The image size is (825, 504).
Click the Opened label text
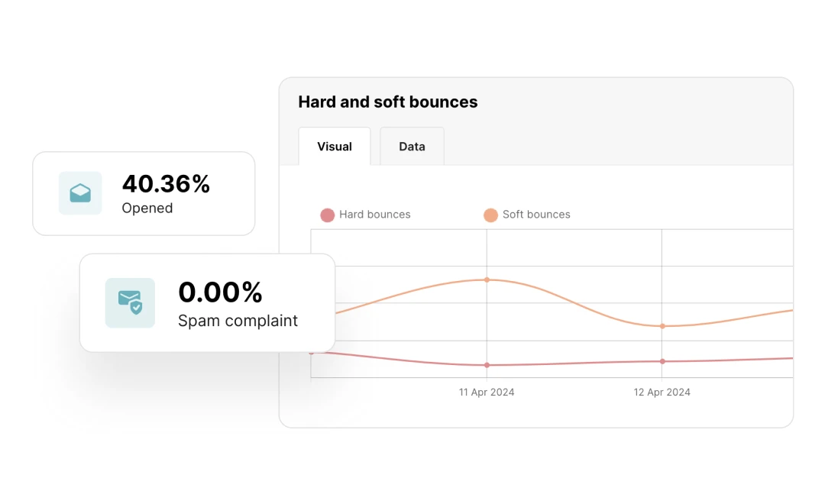click(x=147, y=208)
